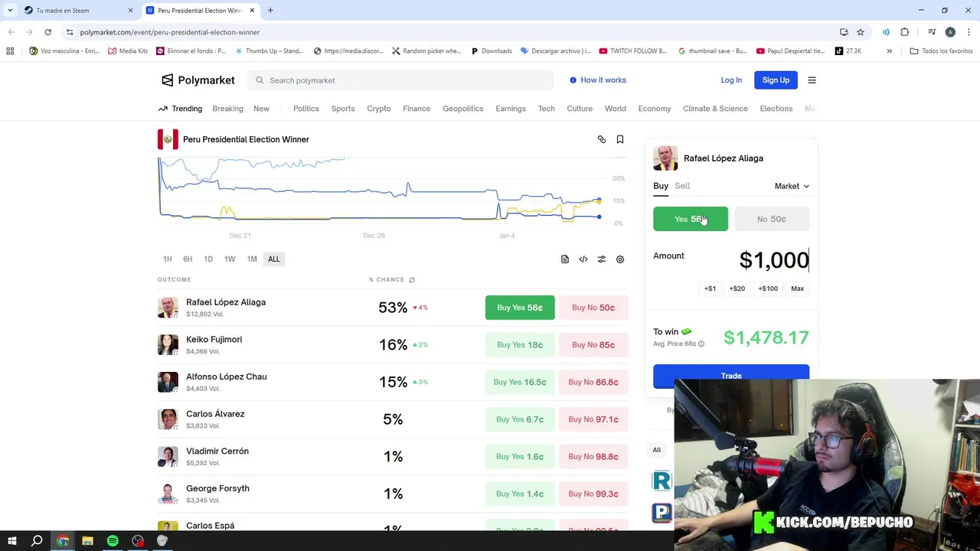Click the Chrome address bar URL

170,32
